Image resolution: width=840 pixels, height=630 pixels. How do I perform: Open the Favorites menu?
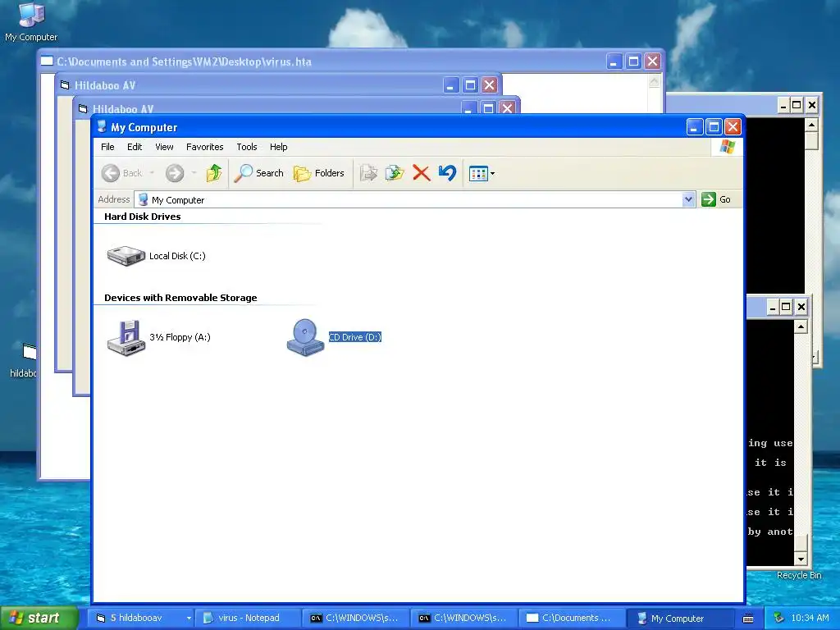[204, 147]
